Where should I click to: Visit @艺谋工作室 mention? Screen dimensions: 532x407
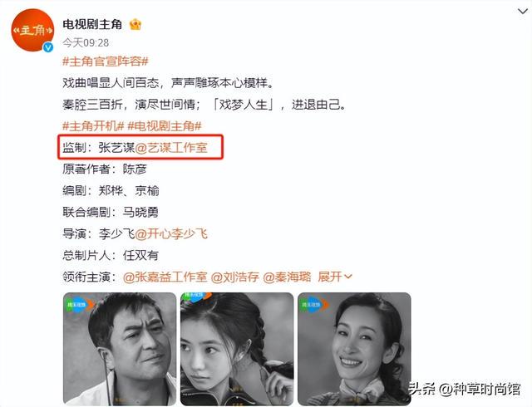point(171,148)
